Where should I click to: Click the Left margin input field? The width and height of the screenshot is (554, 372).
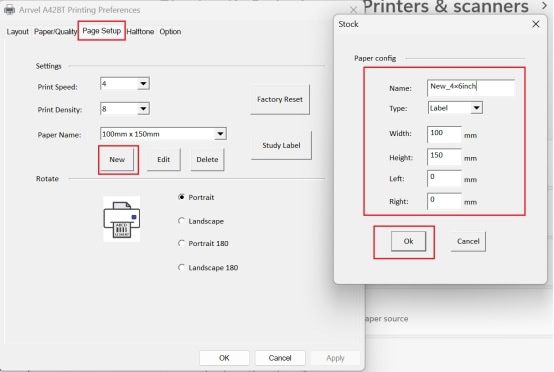point(444,178)
